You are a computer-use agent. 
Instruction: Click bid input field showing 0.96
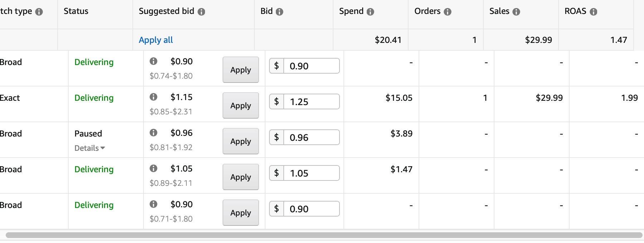coord(312,137)
